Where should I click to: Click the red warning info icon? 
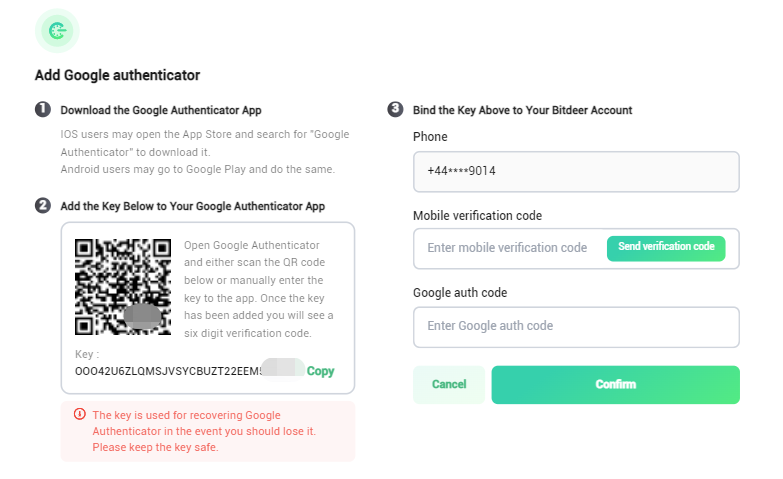[80, 414]
